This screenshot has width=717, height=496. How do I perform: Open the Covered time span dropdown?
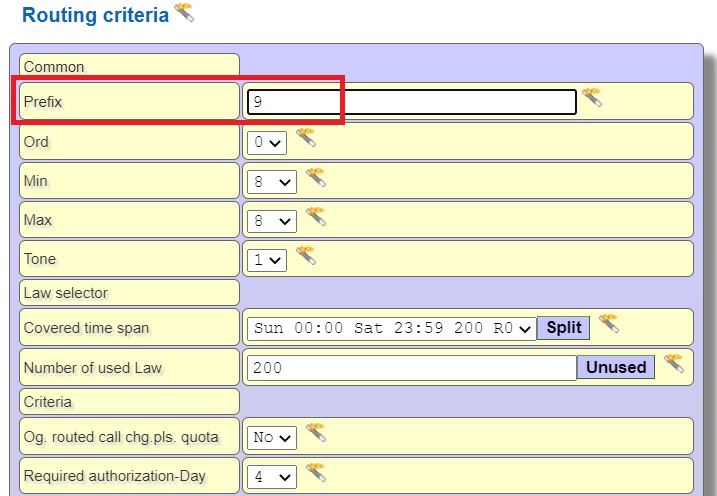point(391,328)
